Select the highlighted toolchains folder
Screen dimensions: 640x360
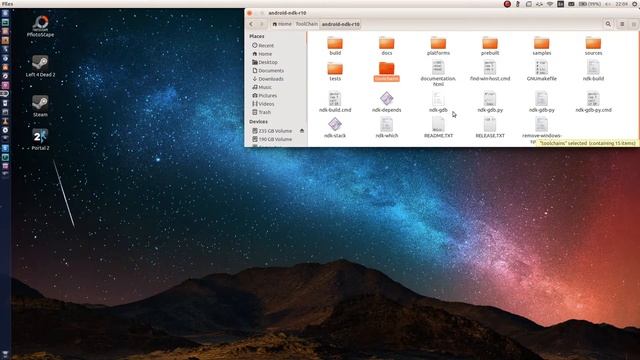pyautogui.click(x=386, y=71)
